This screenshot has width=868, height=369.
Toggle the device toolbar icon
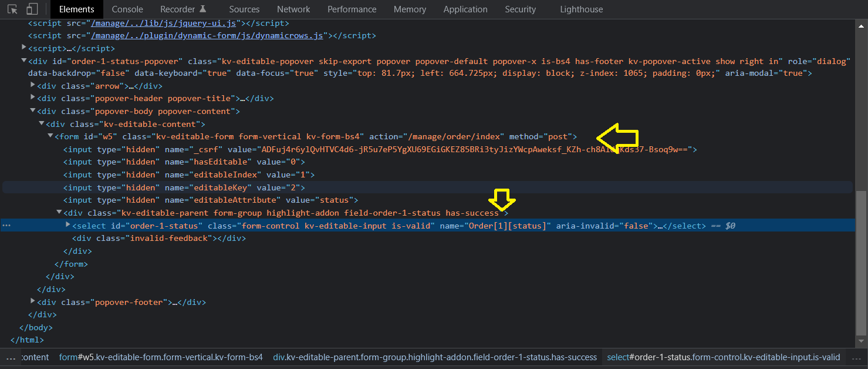pyautogui.click(x=32, y=9)
